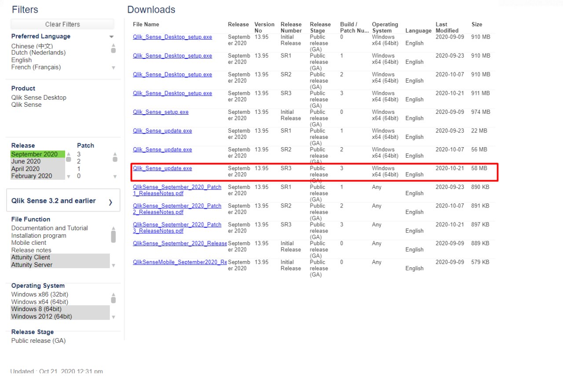Click the Release list's scroll-down arrow
This screenshot has width=563, height=392.
pyautogui.click(x=68, y=177)
